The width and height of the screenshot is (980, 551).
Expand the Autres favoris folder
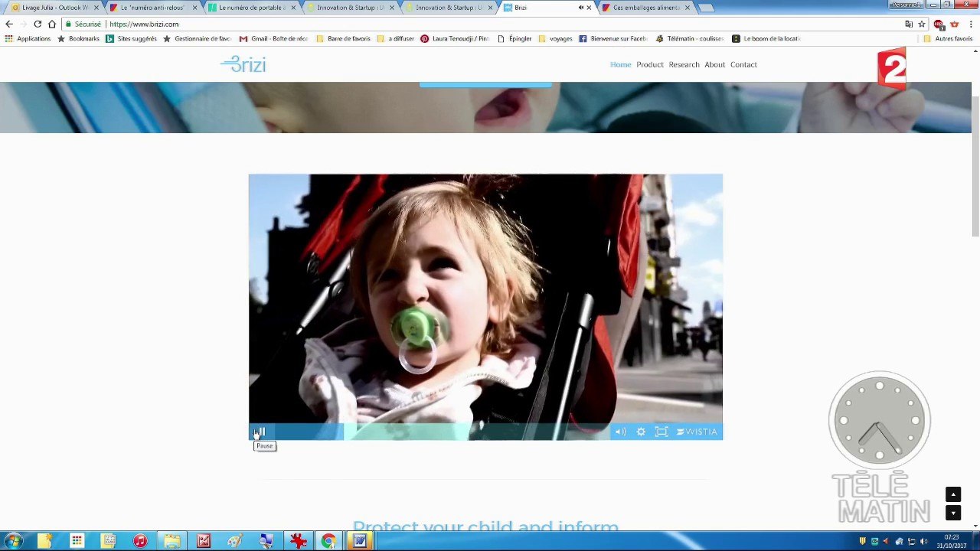tap(948, 38)
